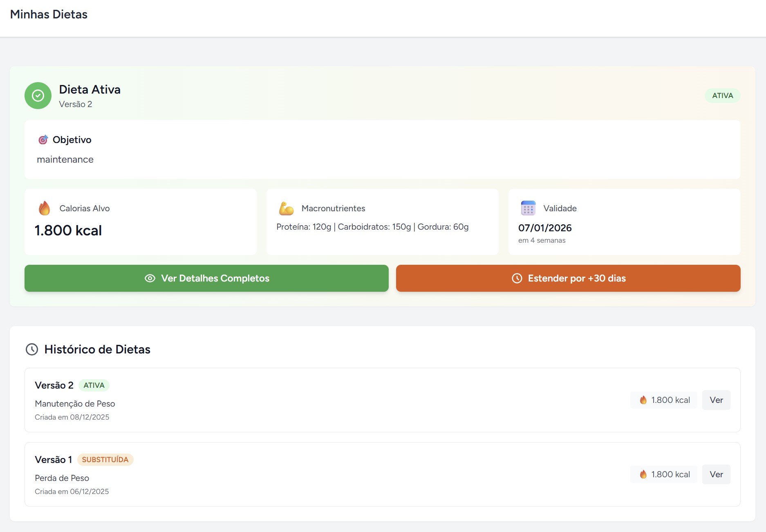
Task: Click the ATIVA badge at top right
Action: tap(722, 96)
